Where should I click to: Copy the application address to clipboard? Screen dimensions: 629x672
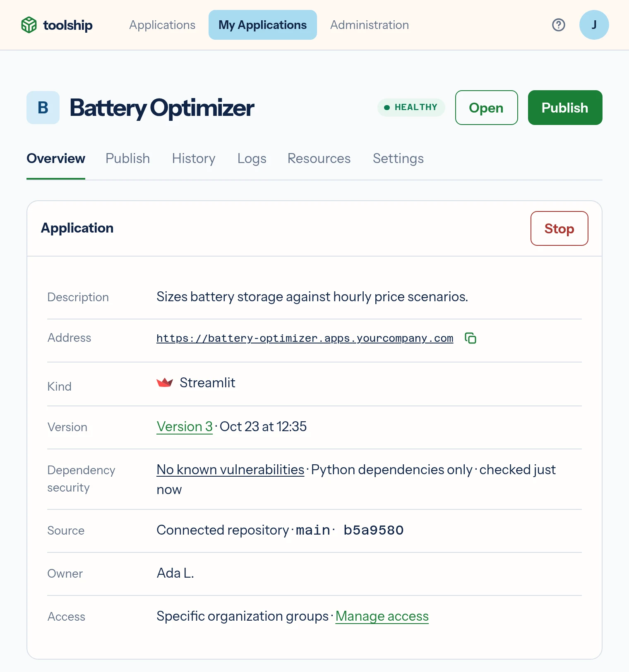471,338
